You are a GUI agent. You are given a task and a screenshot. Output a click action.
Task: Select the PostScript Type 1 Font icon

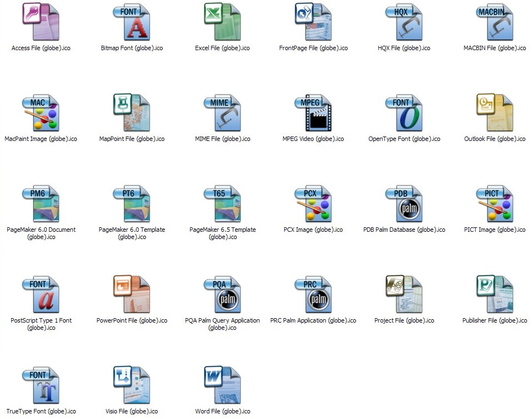[x=41, y=294]
